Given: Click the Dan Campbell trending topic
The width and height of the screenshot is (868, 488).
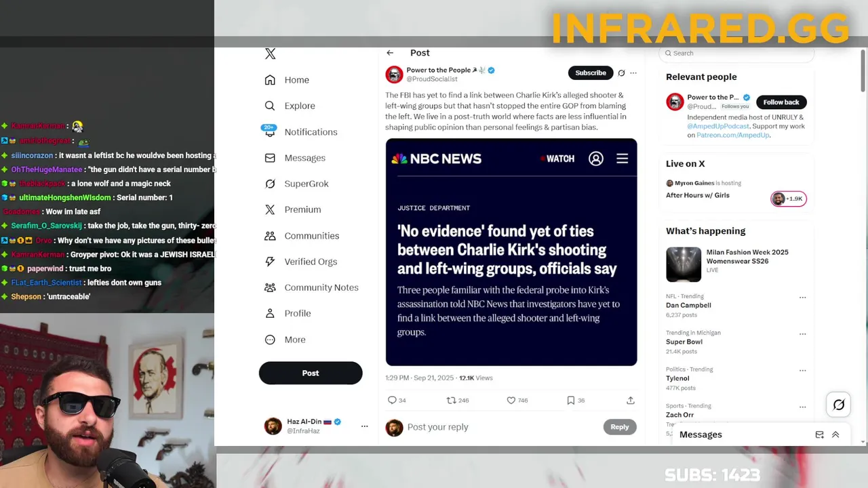Looking at the screenshot, I should (688, 306).
